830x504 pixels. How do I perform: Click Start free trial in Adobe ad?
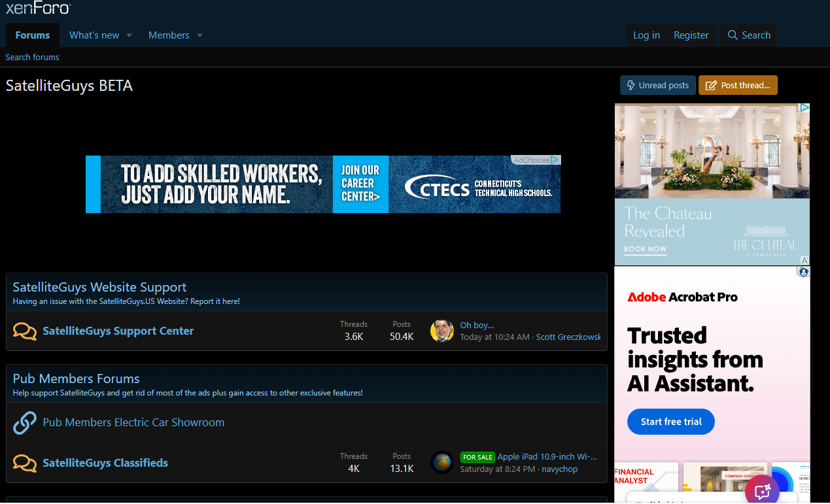pos(671,422)
